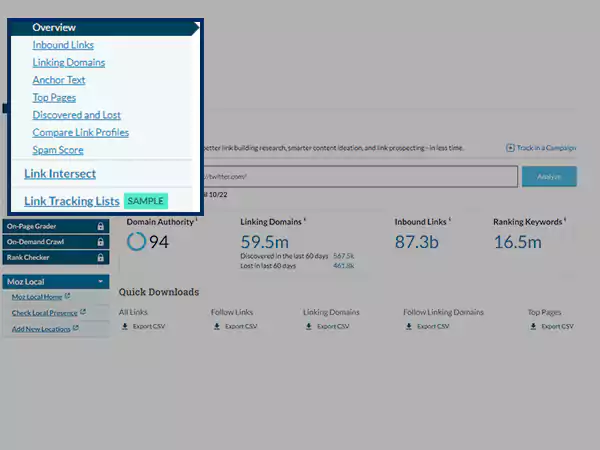This screenshot has height=450, width=600.
Task: Collapse the Moz Local section arrow
Action: click(x=101, y=282)
